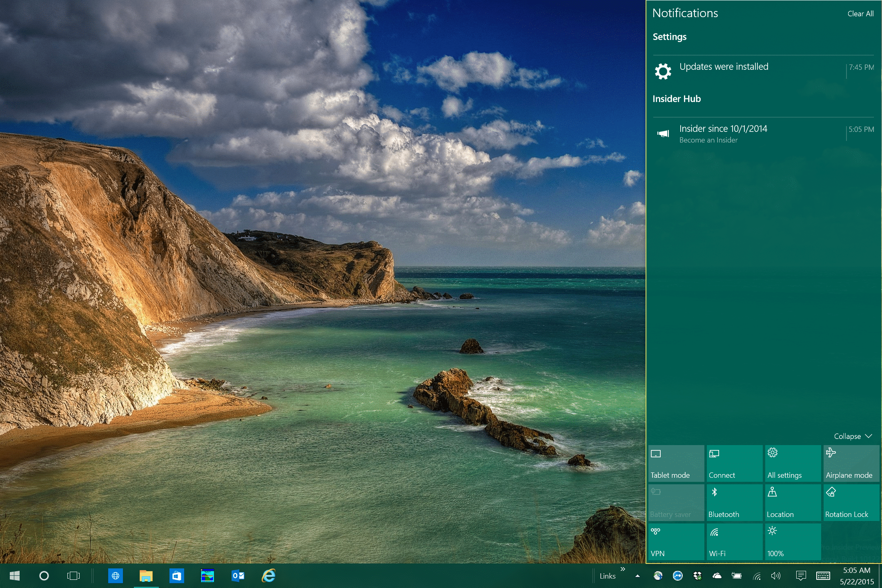Launch Internet Explorer from the taskbar
Image resolution: width=882 pixels, height=588 pixels.
tap(269, 576)
